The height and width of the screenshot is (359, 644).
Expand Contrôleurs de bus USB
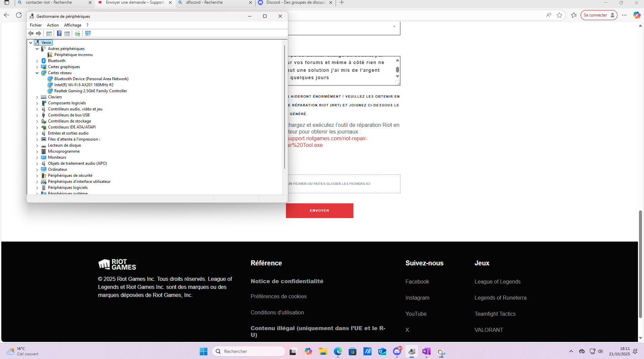37,115
